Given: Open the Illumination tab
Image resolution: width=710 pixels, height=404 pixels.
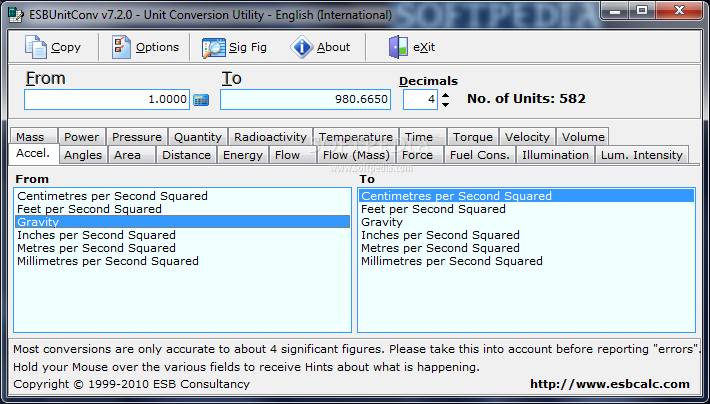Looking at the screenshot, I should [x=555, y=155].
